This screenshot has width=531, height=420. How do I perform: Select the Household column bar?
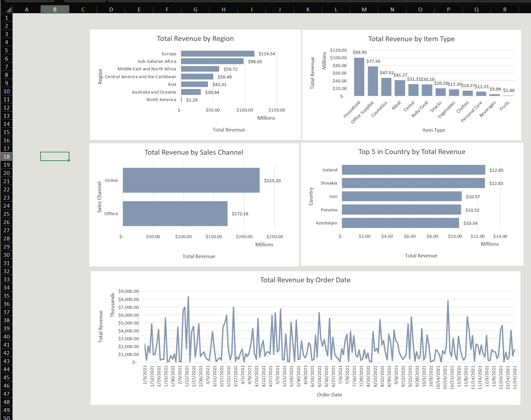tap(359, 77)
